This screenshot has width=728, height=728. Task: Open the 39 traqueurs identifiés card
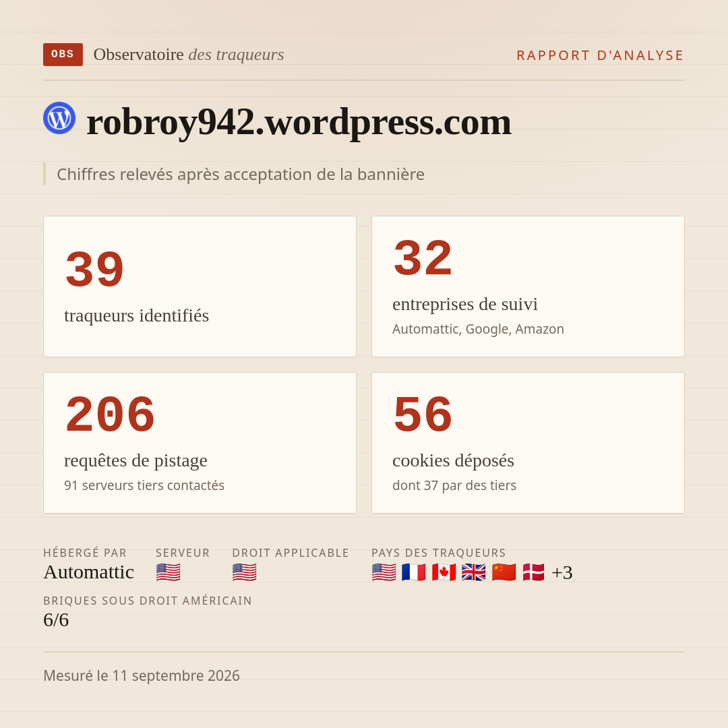tap(200, 286)
